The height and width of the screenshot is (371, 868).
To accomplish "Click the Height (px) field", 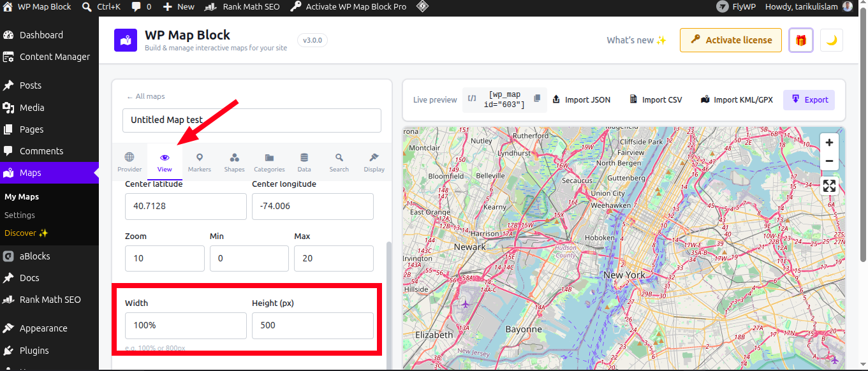I will point(313,325).
